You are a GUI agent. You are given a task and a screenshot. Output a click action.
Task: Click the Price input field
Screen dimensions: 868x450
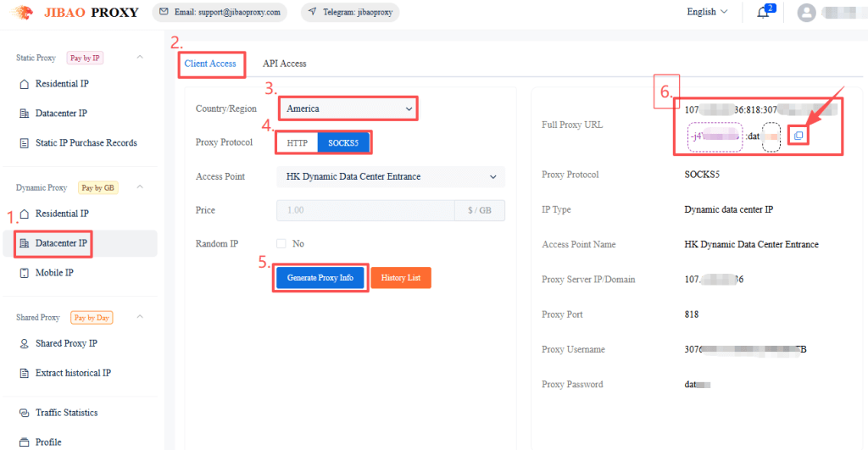(x=364, y=210)
